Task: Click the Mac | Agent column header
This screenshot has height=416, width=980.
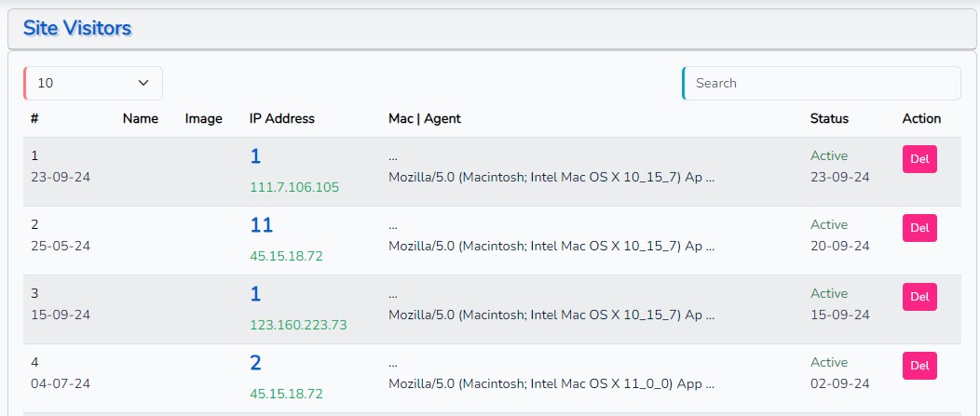Action: 424,118
